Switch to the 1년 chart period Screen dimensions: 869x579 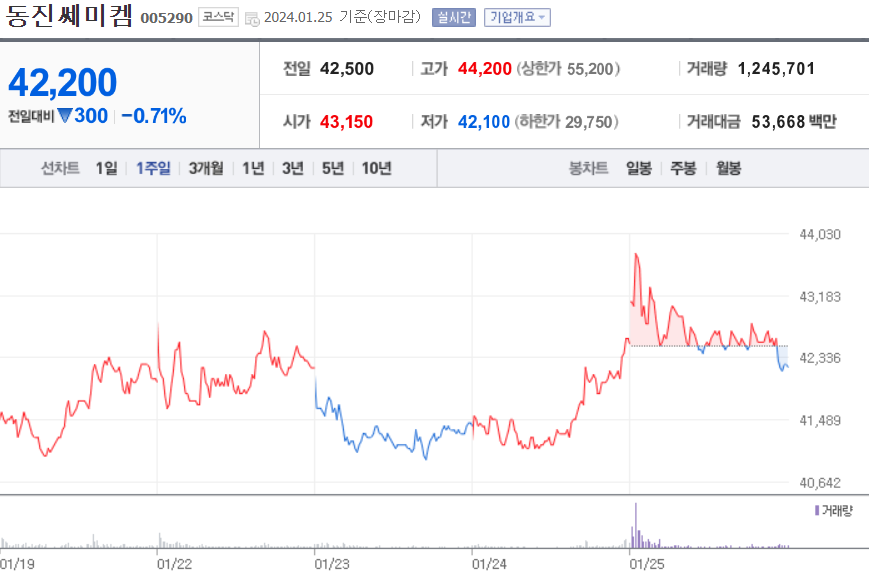(x=253, y=168)
